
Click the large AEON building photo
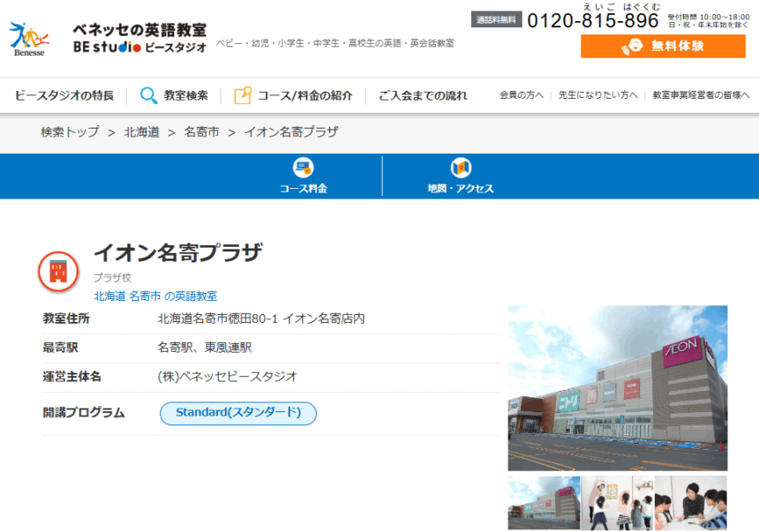618,387
